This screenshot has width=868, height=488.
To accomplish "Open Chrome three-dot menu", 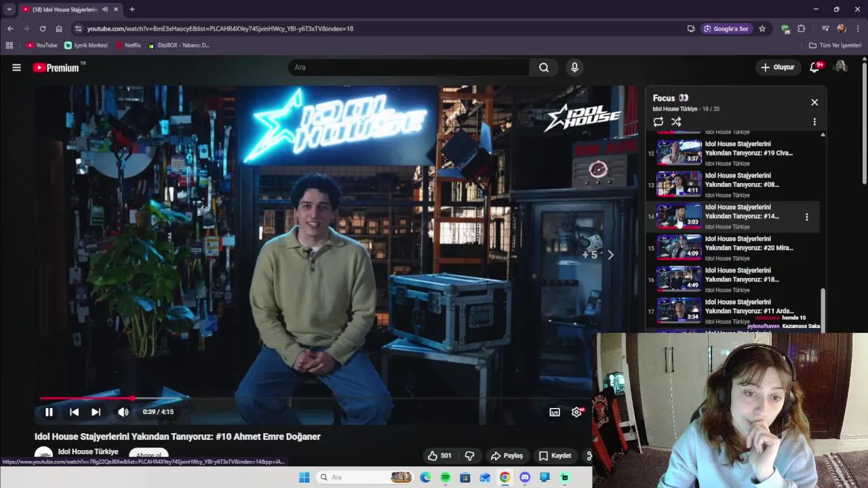I will 859,28.
